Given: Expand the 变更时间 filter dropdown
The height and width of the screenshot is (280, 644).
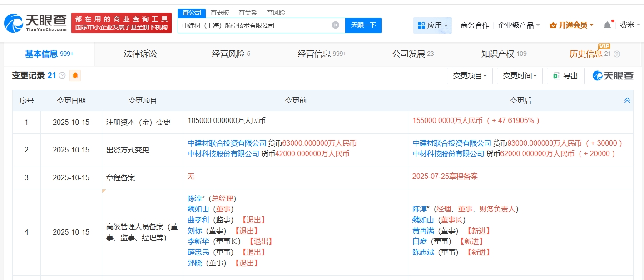Looking at the screenshot, I should tap(520, 76).
